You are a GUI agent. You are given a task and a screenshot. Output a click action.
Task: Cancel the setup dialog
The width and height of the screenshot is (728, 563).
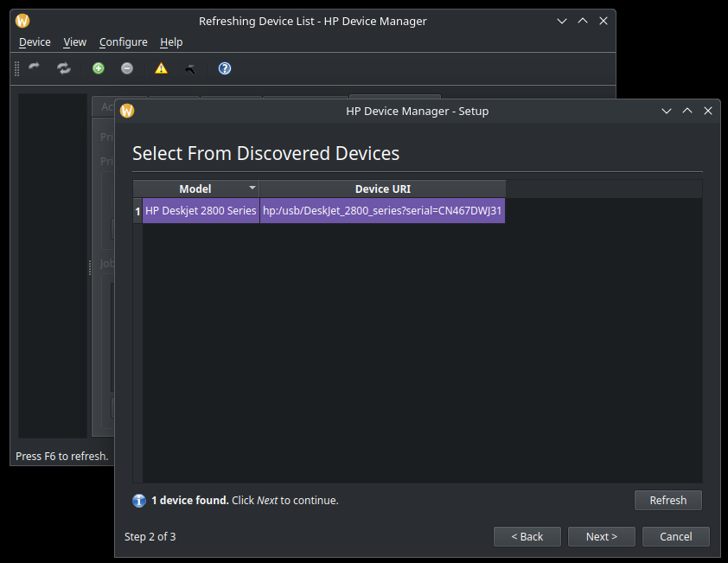coord(676,536)
